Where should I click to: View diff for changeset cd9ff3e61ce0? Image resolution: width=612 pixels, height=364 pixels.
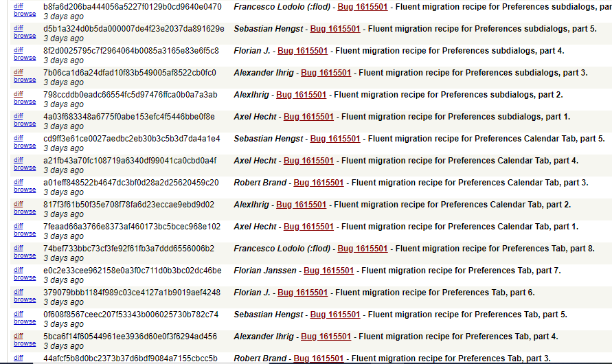click(x=19, y=138)
